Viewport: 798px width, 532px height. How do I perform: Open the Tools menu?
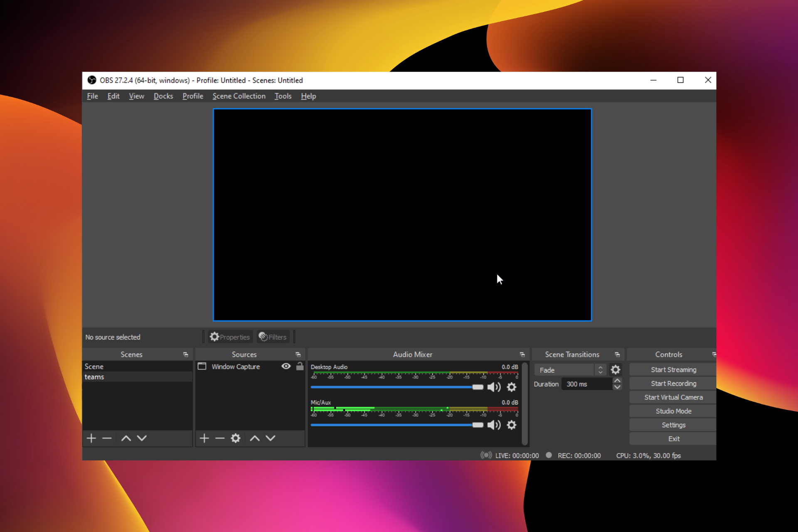pyautogui.click(x=283, y=96)
